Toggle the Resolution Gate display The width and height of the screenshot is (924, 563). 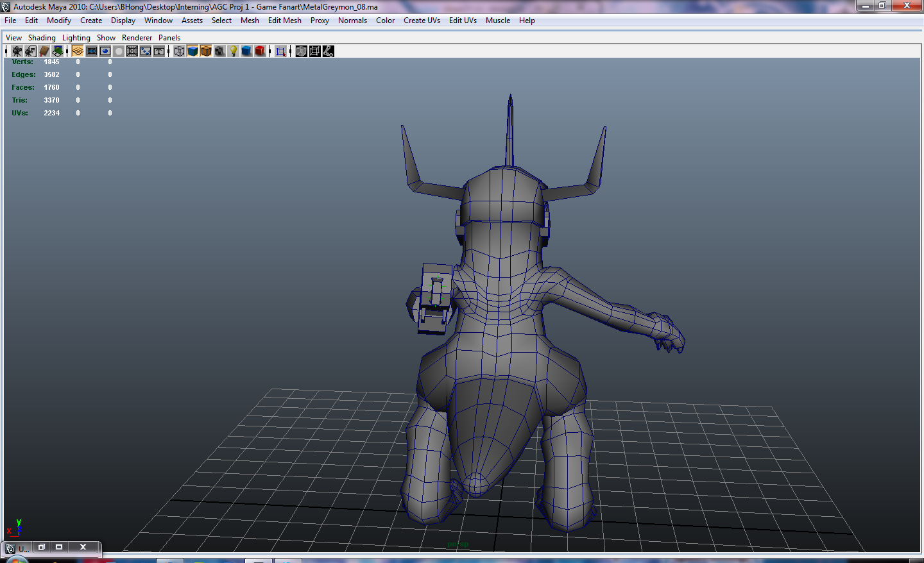pos(105,51)
